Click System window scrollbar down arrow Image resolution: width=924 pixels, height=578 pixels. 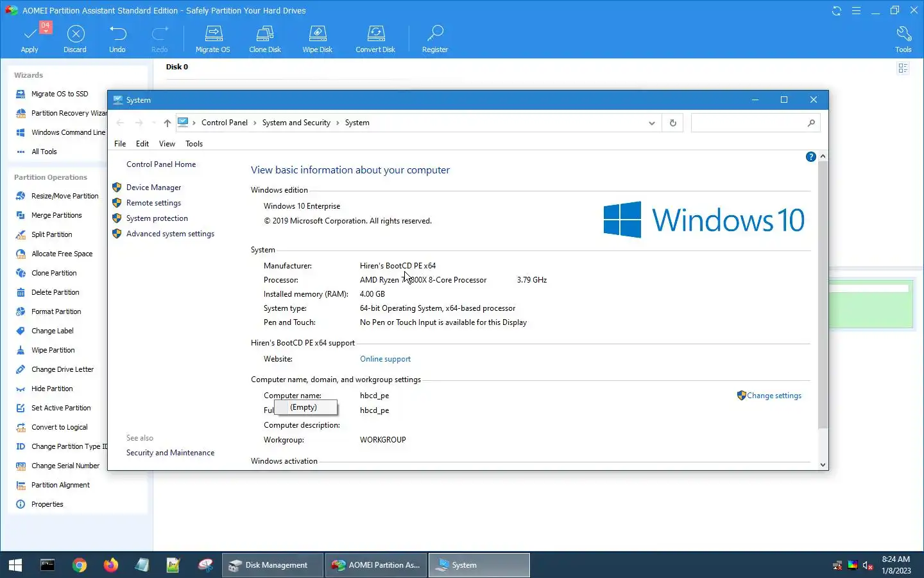click(823, 465)
